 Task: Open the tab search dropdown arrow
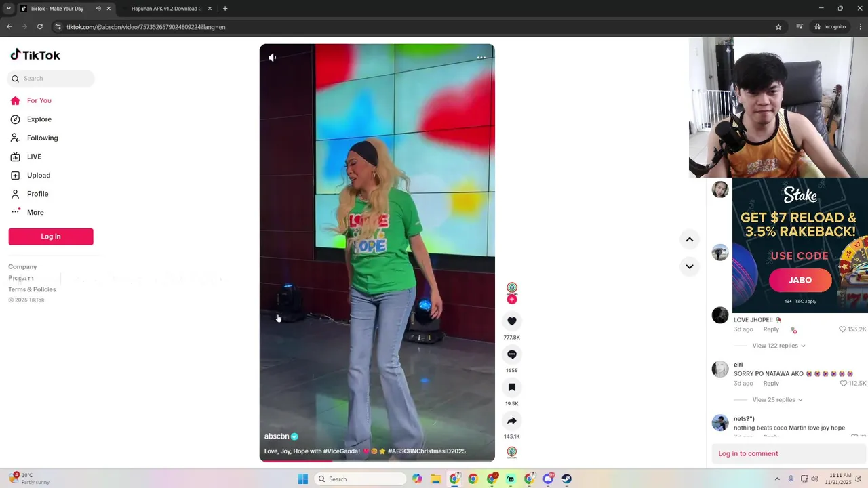tap(8, 9)
